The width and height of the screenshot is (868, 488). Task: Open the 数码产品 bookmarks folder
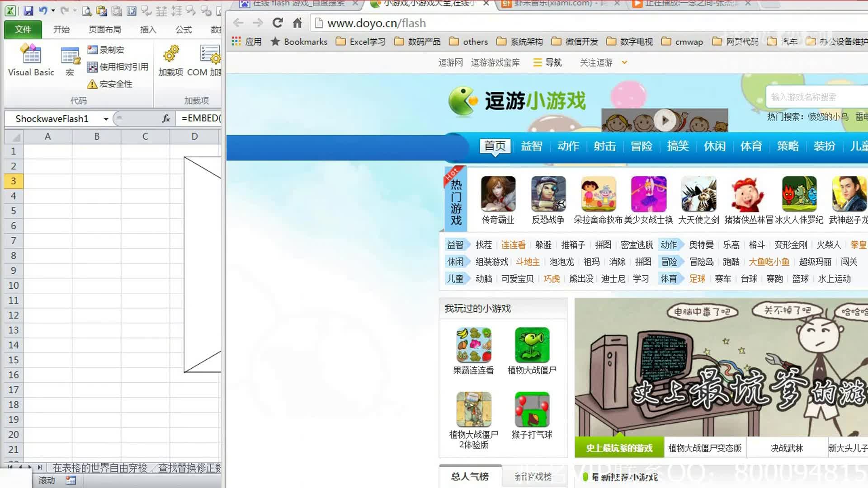pos(417,42)
